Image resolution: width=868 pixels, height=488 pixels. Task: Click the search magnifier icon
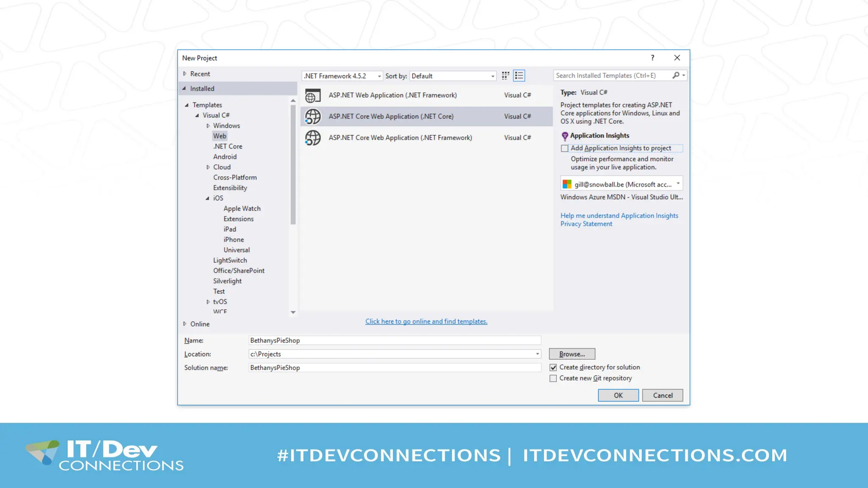(x=676, y=75)
